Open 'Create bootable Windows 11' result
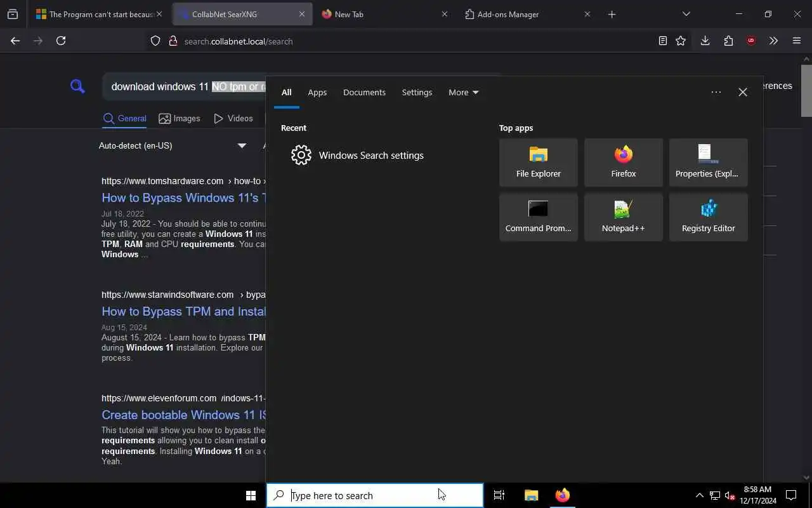Image resolution: width=812 pixels, height=508 pixels. (x=183, y=415)
